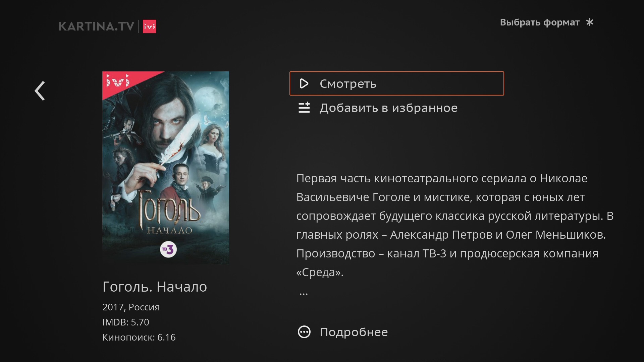This screenshot has width=644, height=362.
Task: Click the KARTINA.TV logo
Action: pos(96,26)
